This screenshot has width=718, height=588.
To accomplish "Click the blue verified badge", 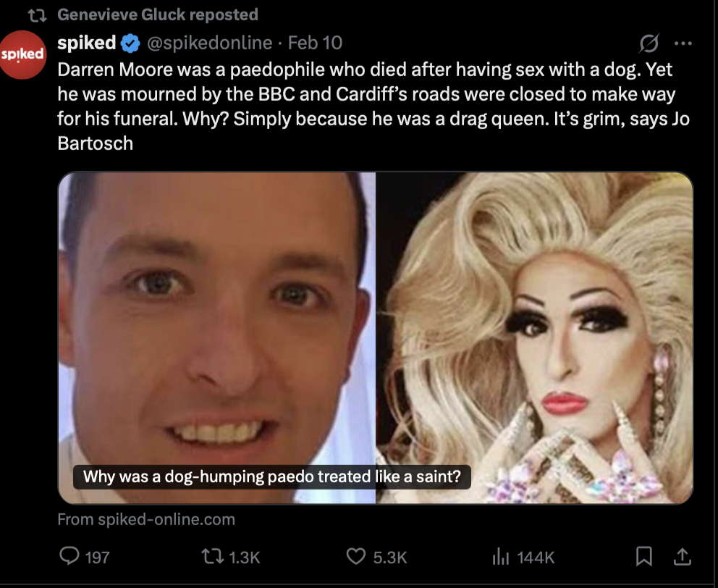I will click(x=130, y=43).
